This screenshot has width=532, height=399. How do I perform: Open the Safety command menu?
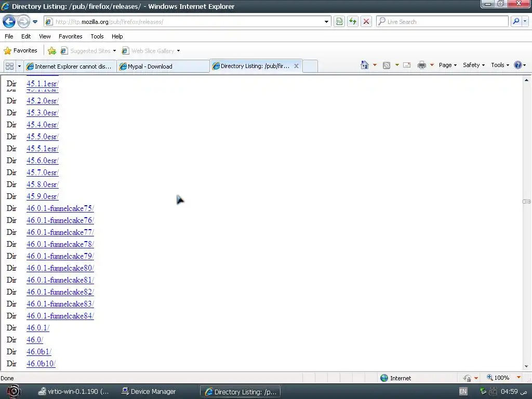click(x=474, y=65)
